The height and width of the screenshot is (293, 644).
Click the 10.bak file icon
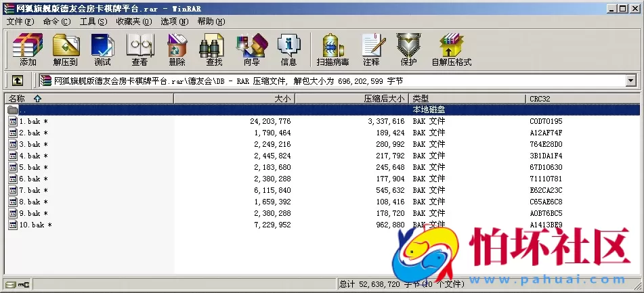point(13,225)
